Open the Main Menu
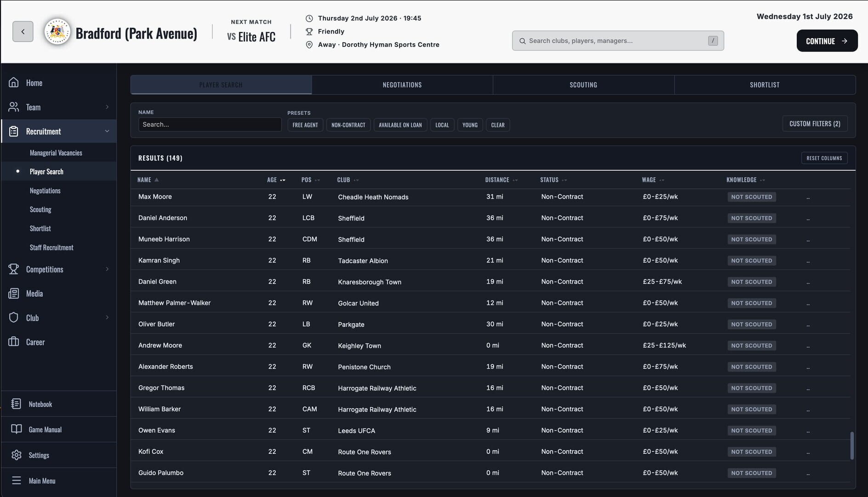Viewport: 868px width, 497px height. click(x=58, y=480)
